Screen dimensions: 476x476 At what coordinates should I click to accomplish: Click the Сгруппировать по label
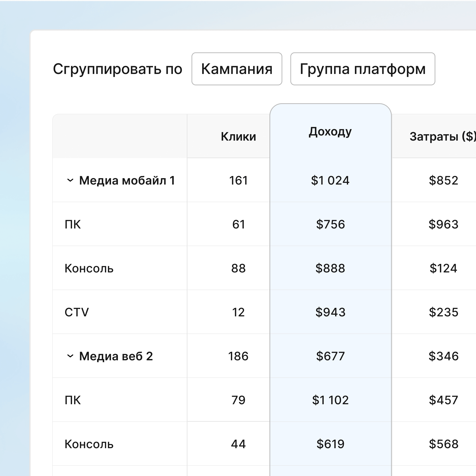117,69
